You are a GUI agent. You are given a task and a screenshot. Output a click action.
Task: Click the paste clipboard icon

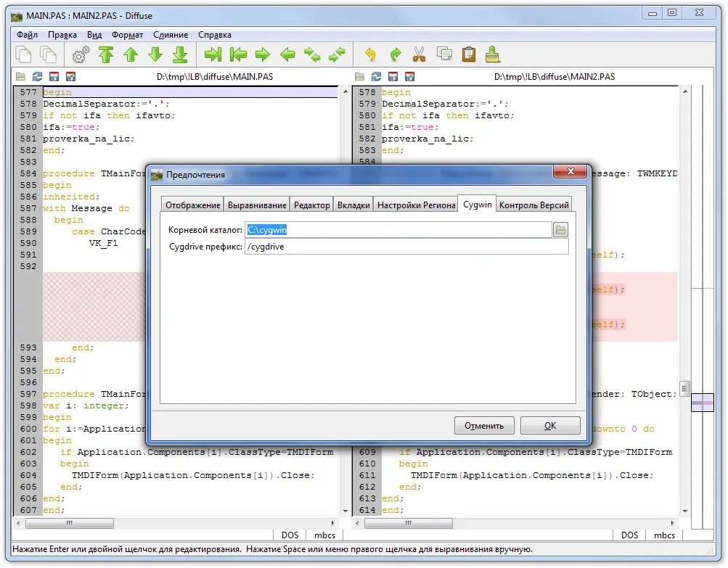[x=469, y=54]
